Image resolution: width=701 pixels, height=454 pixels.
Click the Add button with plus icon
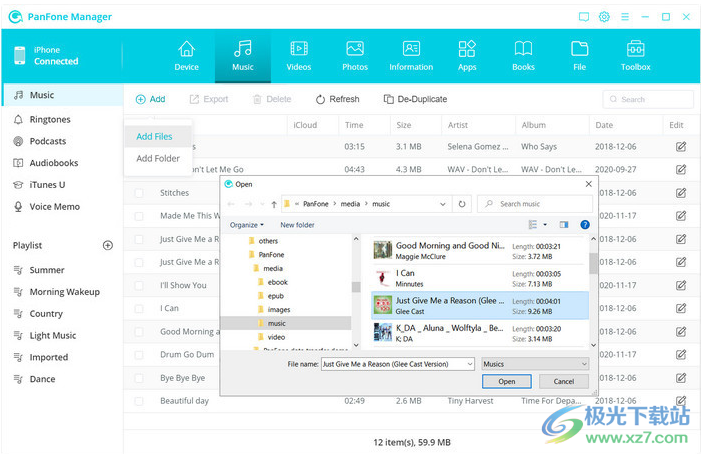tap(150, 99)
